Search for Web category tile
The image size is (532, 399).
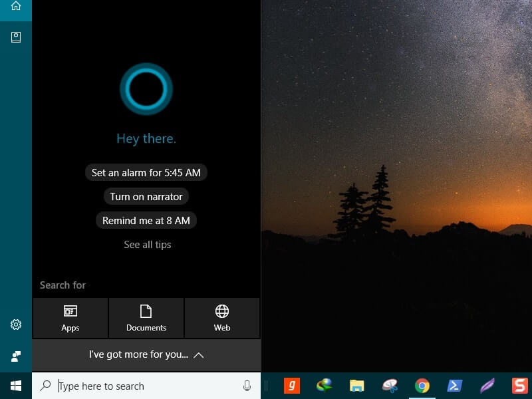click(x=222, y=318)
